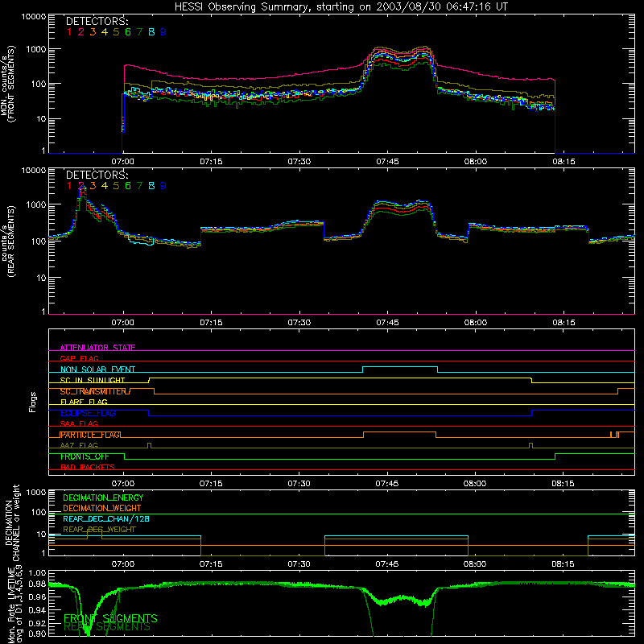Click the A4Z_FLAG label
The width and height of the screenshot is (644, 644).
tap(79, 446)
